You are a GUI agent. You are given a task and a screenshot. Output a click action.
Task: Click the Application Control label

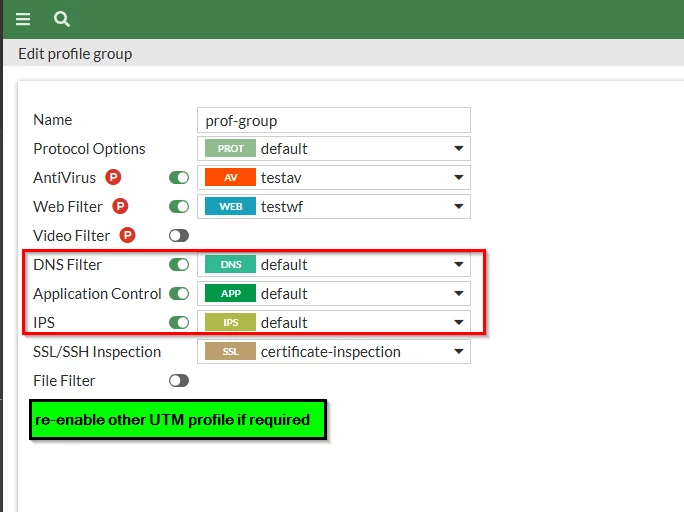click(x=97, y=294)
